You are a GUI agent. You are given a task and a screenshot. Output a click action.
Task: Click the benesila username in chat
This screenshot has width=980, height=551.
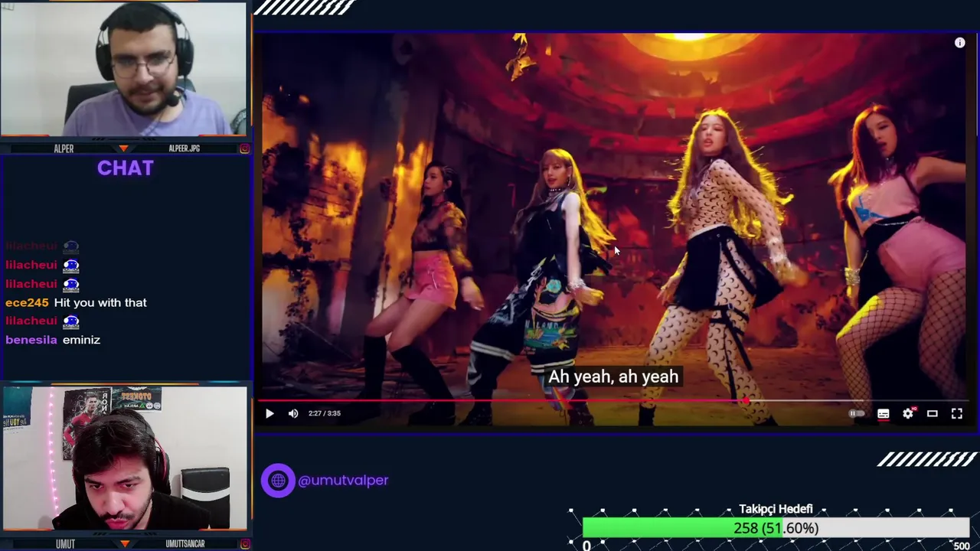pos(31,340)
